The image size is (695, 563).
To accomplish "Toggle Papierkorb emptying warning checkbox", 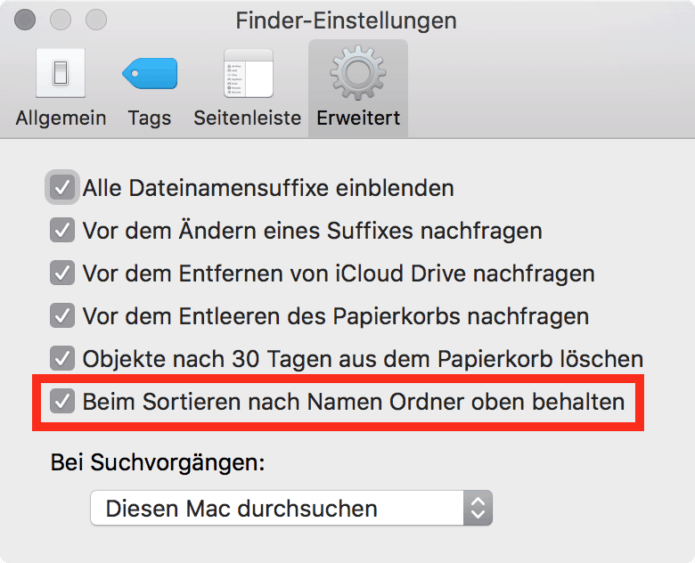I will [x=62, y=316].
